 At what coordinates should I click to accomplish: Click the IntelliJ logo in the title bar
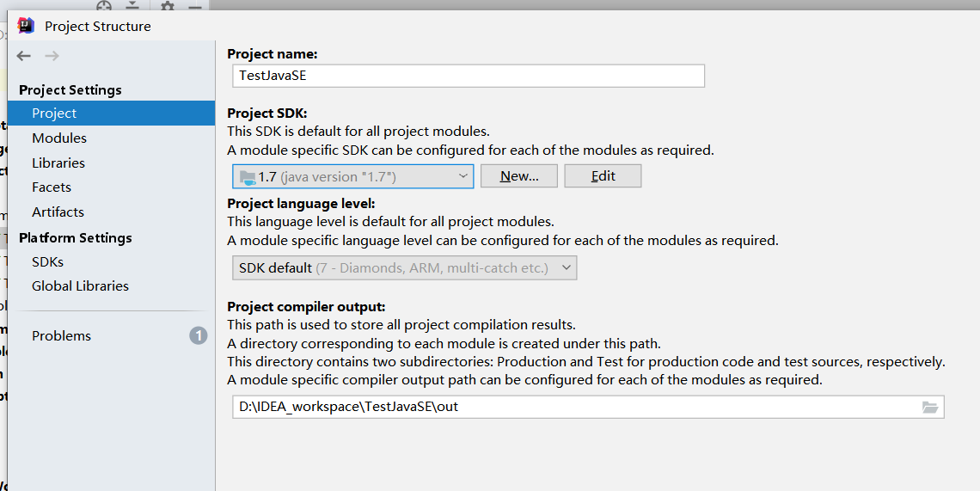coord(26,26)
